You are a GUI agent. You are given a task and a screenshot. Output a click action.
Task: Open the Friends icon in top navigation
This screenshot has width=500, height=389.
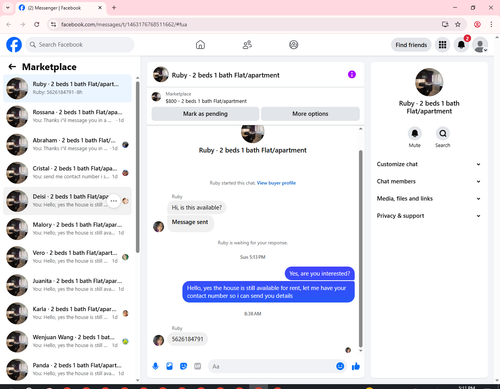pyautogui.click(x=247, y=45)
